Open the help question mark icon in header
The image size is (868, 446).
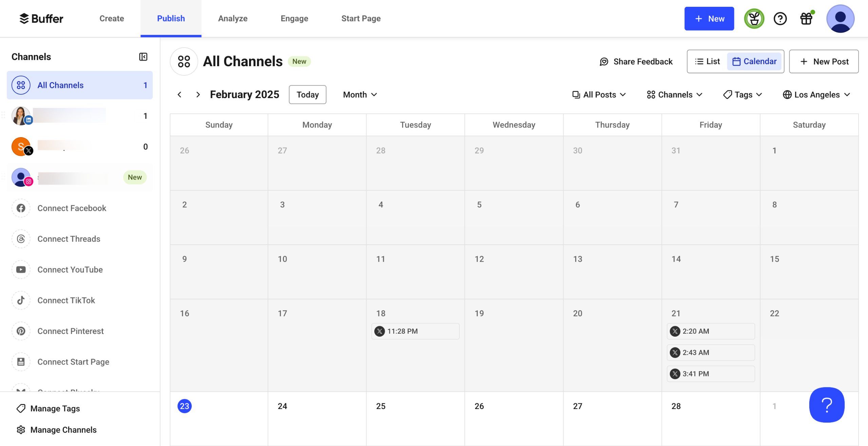780,19
